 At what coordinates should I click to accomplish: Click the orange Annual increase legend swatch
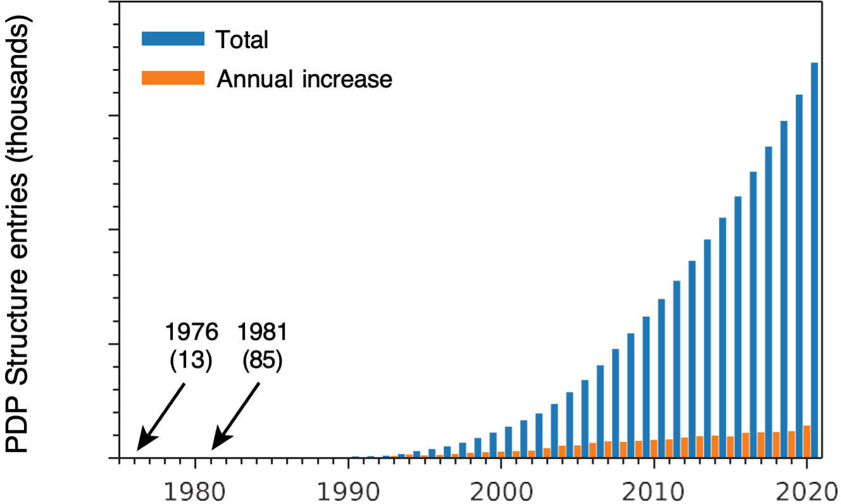point(173,78)
